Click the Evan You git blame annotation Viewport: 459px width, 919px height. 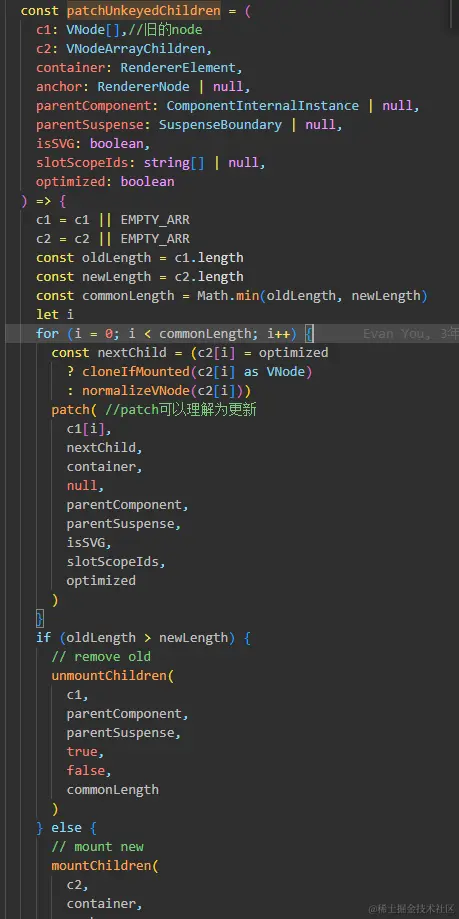[410, 333]
